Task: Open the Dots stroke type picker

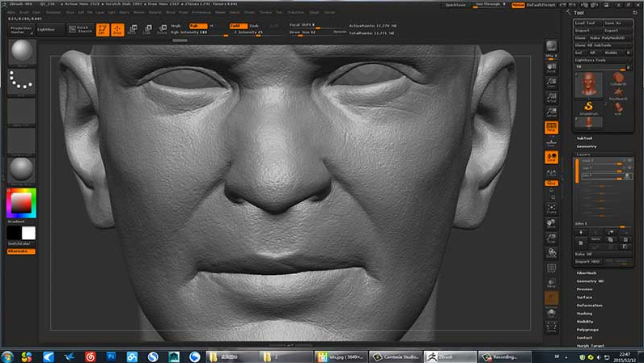Action: point(21,82)
